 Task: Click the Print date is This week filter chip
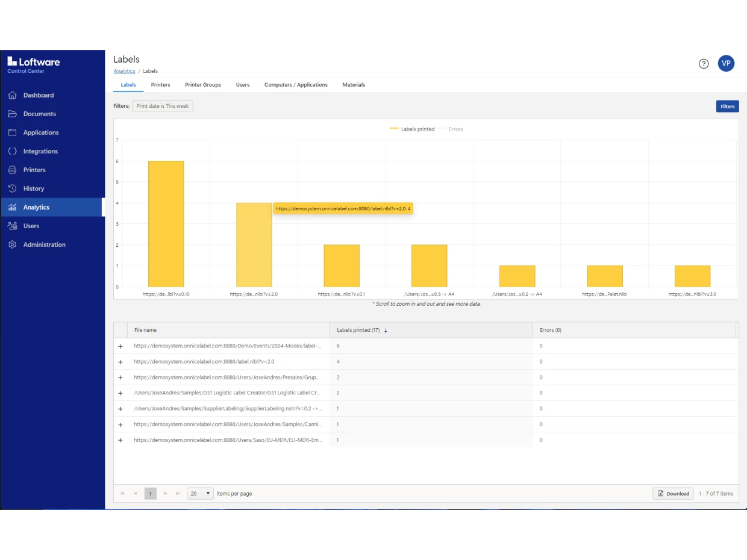[x=163, y=106]
